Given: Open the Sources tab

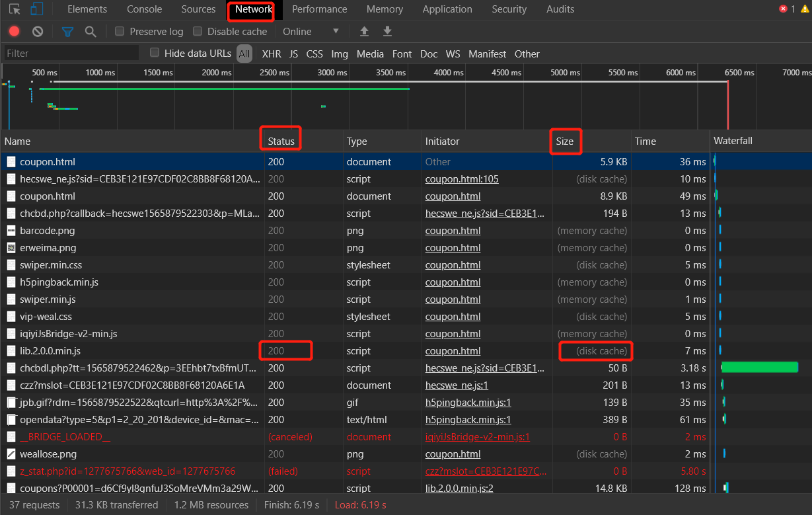Looking at the screenshot, I should click(x=198, y=9).
